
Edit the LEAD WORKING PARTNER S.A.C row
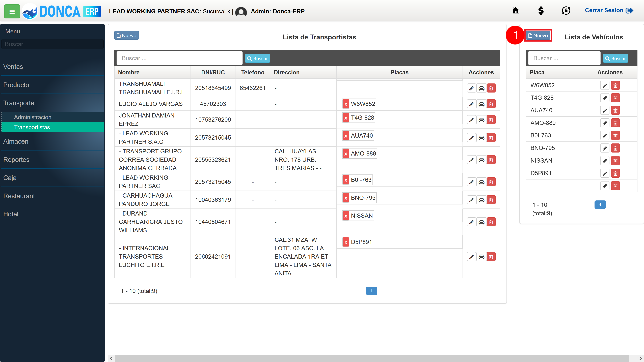471,138
